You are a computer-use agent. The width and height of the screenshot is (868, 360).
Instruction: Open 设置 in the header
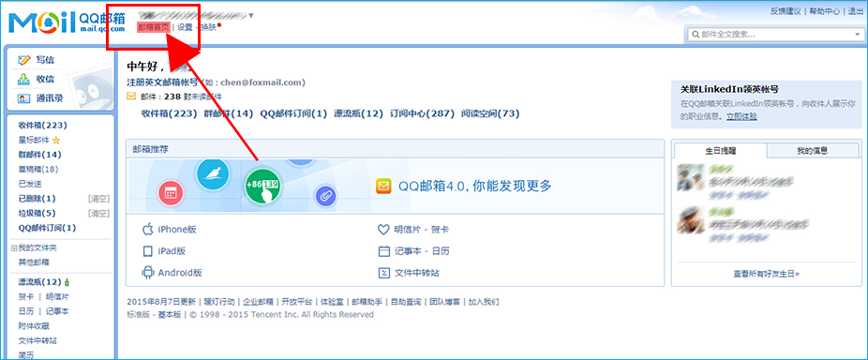(x=185, y=27)
